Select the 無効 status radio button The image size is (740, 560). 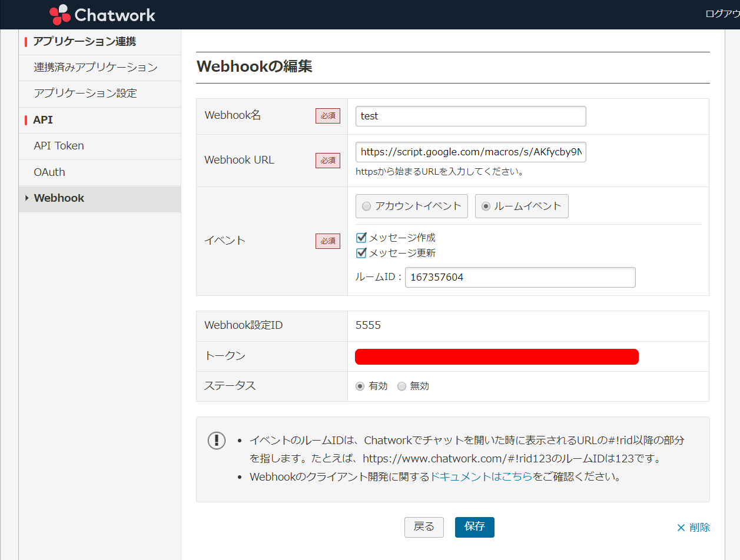click(x=401, y=386)
